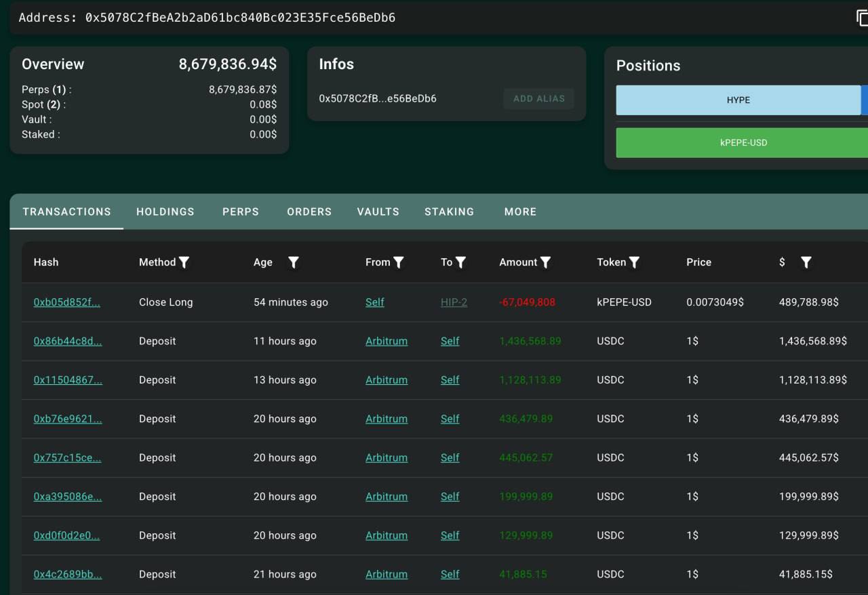Viewport: 868px width, 595px height.
Task: Switch to the Holdings tab
Action: (165, 211)
